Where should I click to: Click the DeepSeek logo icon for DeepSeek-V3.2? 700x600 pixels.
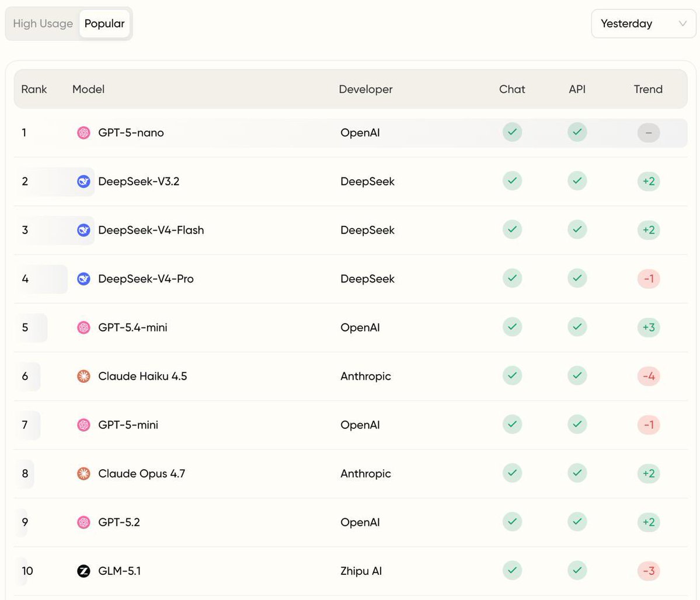click(83, 182)
